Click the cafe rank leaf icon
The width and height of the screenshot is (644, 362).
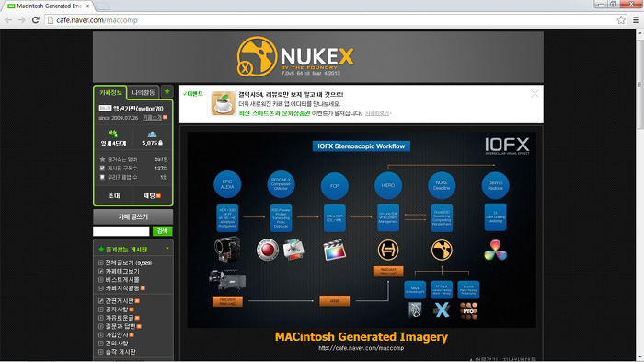click(113, 134)
